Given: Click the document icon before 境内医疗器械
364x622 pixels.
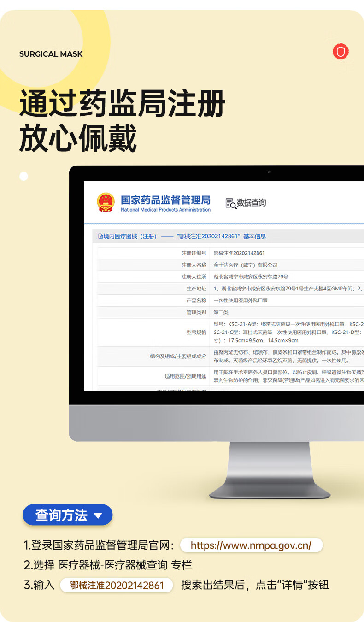Looking at the screenshot, I should [100, 237].
